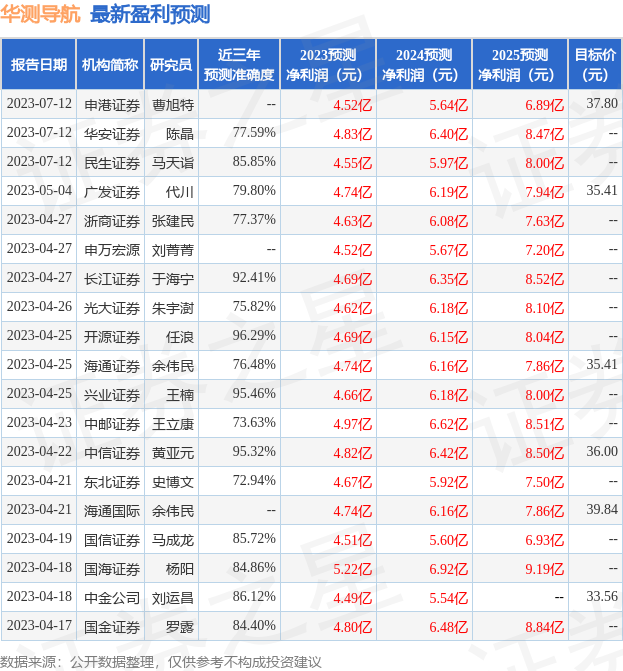Click the 海通证券 institution cell

[112, 366]
